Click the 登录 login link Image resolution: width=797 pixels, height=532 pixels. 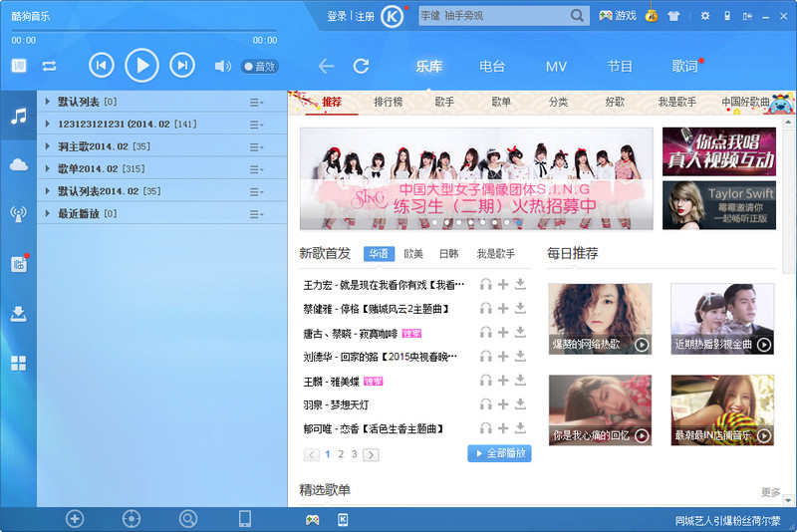[x=337, y=17]
